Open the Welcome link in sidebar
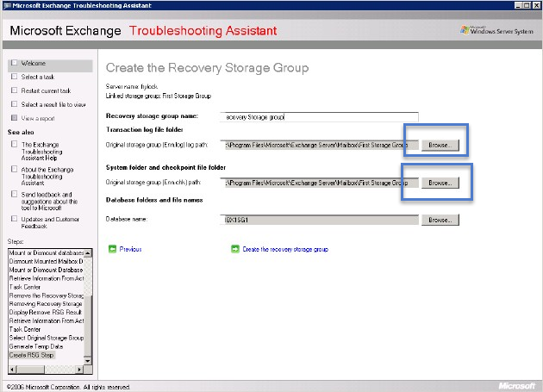Image resolution: width=543 pixels, height=392 pixels. (34, 63)
